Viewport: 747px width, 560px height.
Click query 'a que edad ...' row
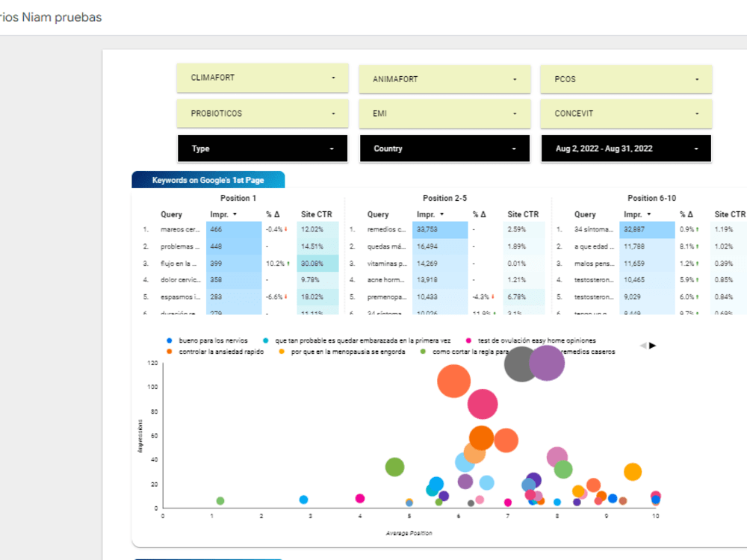tap(594, 246)
